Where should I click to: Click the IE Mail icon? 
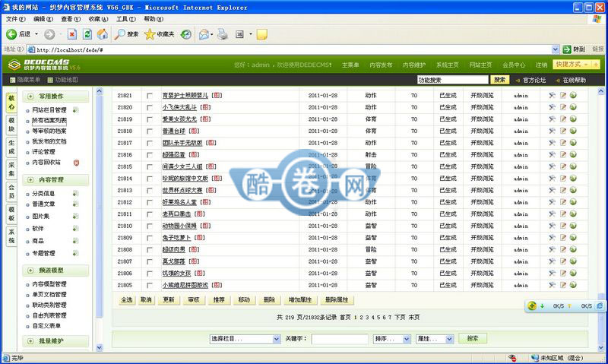pos(204,34)
